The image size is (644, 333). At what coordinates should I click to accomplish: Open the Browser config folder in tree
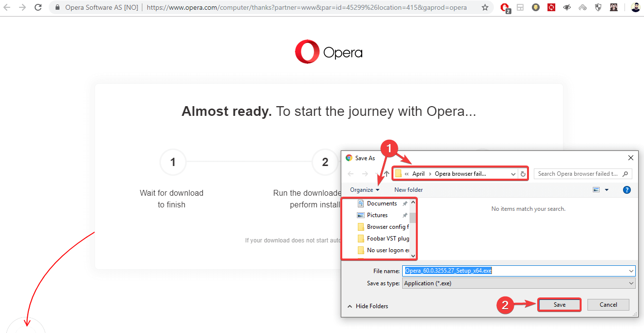pyautogui.click(x=383, y=227)
